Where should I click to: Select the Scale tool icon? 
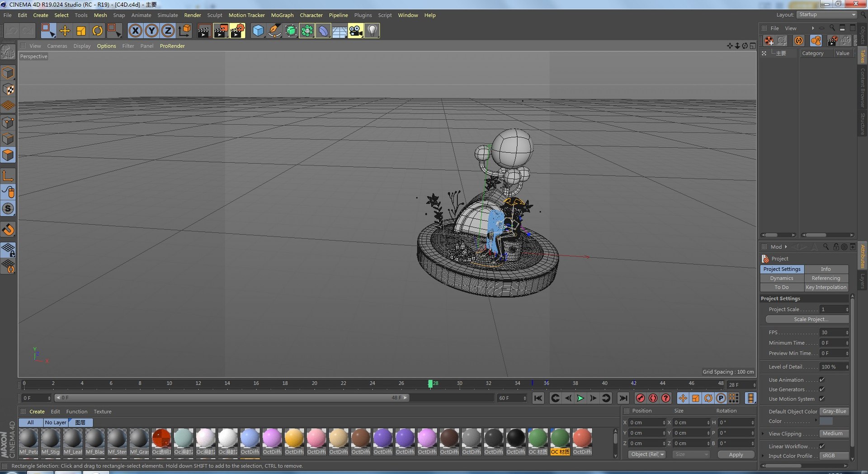coord(81,31)
